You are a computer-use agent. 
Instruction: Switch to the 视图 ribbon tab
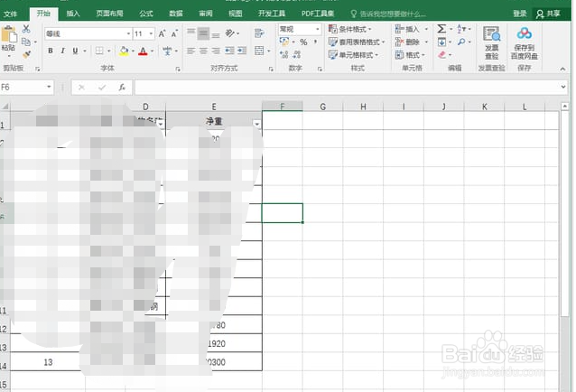point(236,14)
